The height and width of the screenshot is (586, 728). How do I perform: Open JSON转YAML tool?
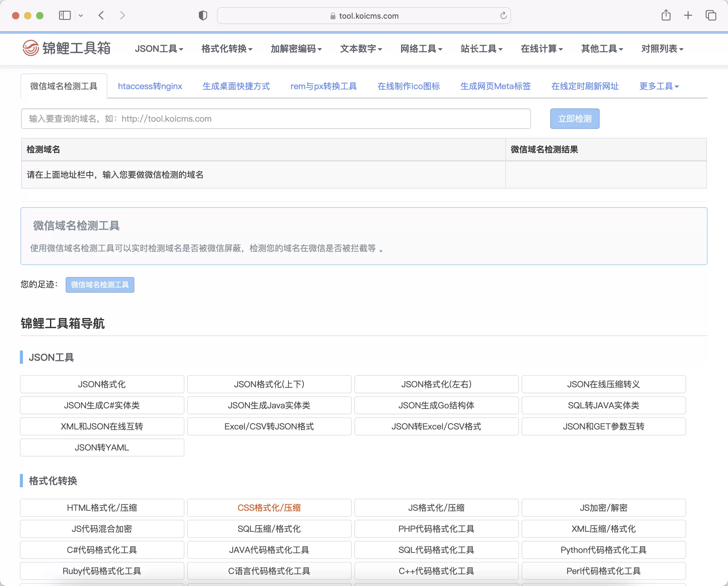pyautogui.click(x=102, y=447)
